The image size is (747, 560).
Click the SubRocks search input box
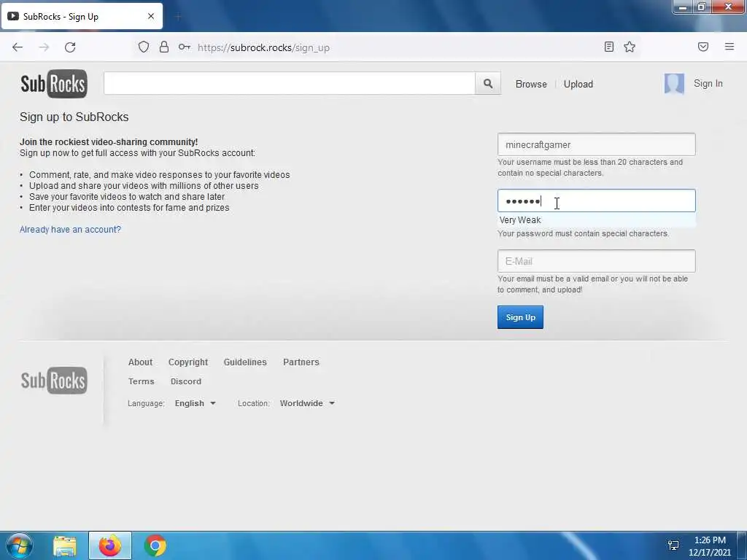pos(290,83)
